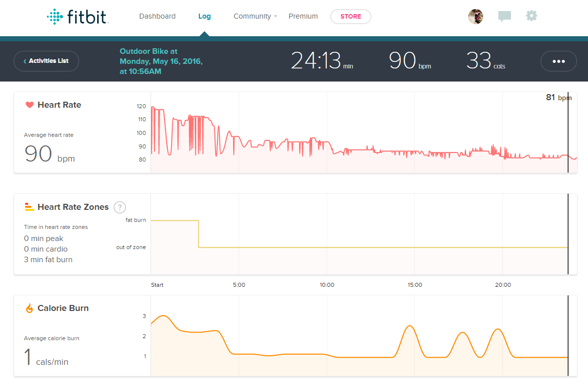
Task: Select the Log tab
Action: pos(204,16)
